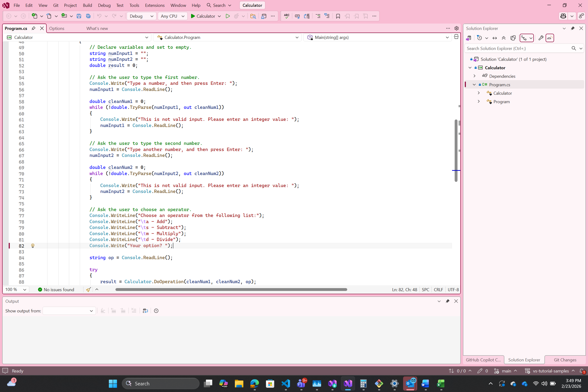Toggle auto-hide pin on Solution Explorer

(x=572, y=28)
